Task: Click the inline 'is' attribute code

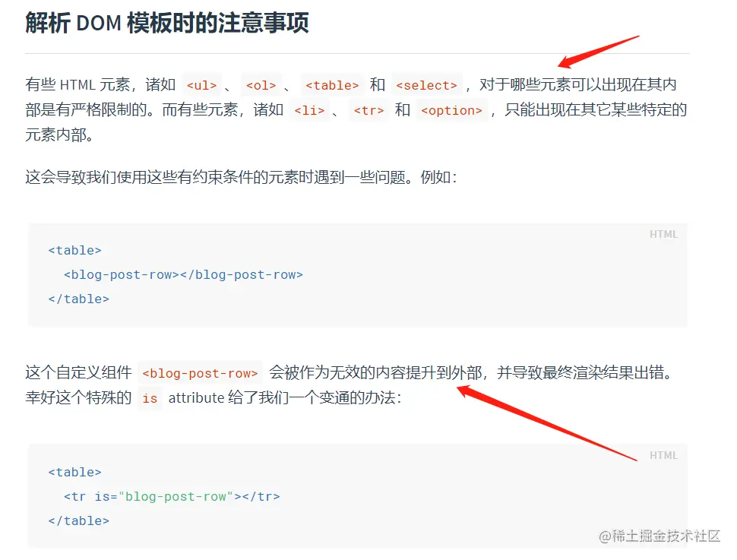Action: 150,398
